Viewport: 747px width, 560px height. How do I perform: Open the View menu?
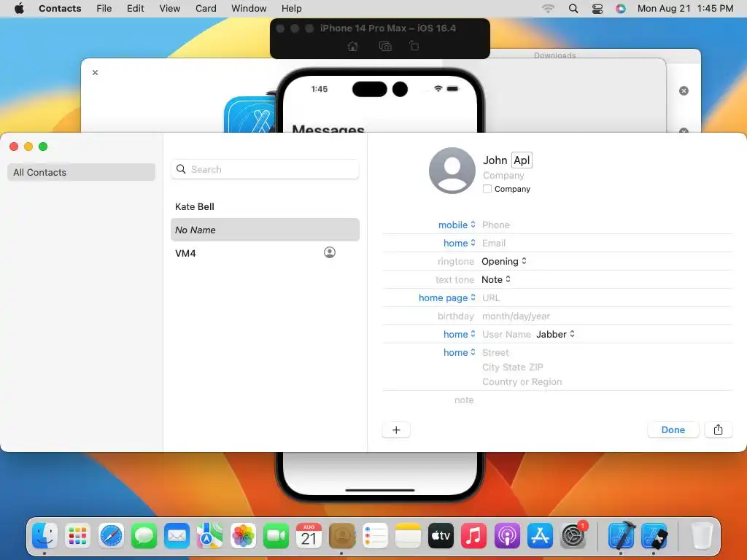[x=169, y=9]
